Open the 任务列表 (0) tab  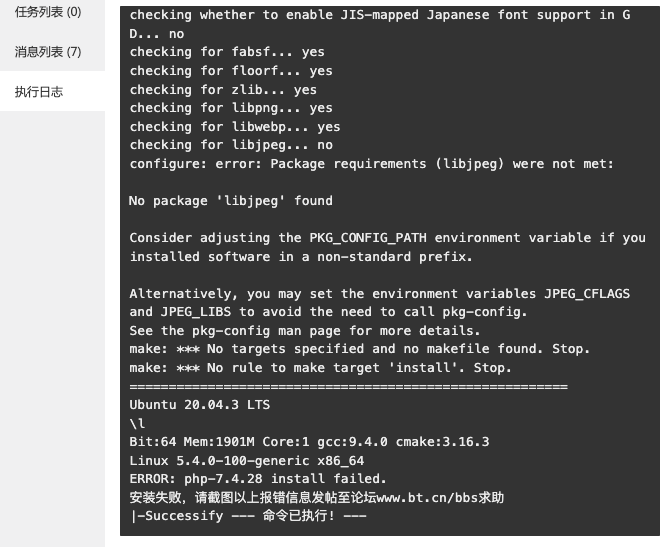pos(48,12)
